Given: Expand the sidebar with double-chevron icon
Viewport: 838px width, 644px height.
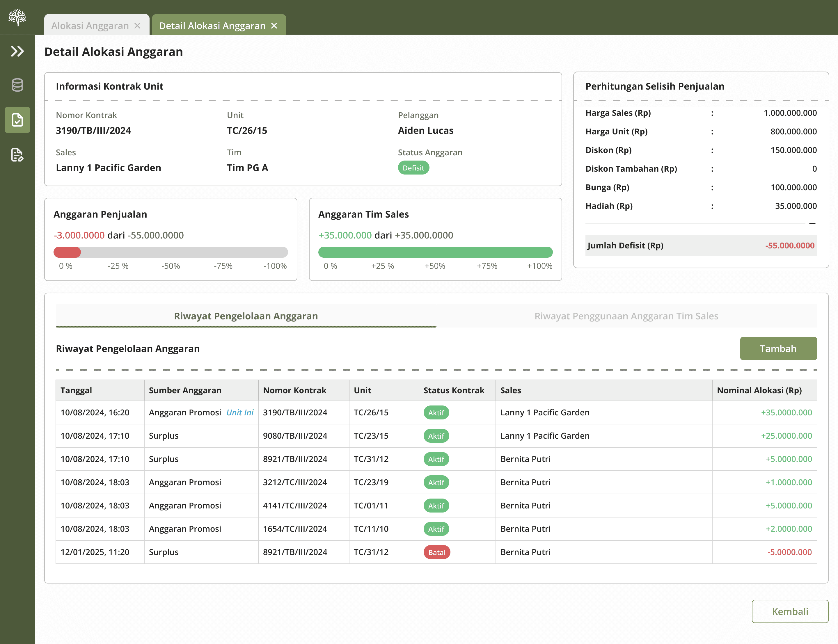Looking at the screenshot, I should 17,51.
